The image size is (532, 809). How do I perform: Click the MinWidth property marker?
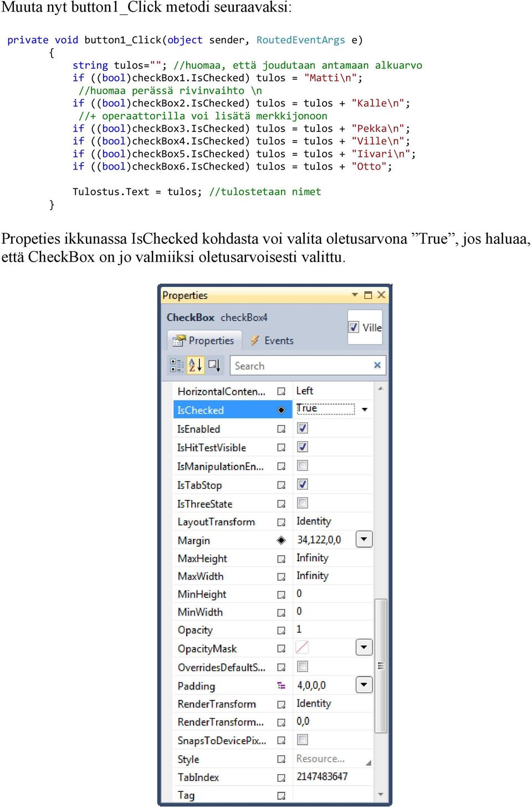coord(281,612)
